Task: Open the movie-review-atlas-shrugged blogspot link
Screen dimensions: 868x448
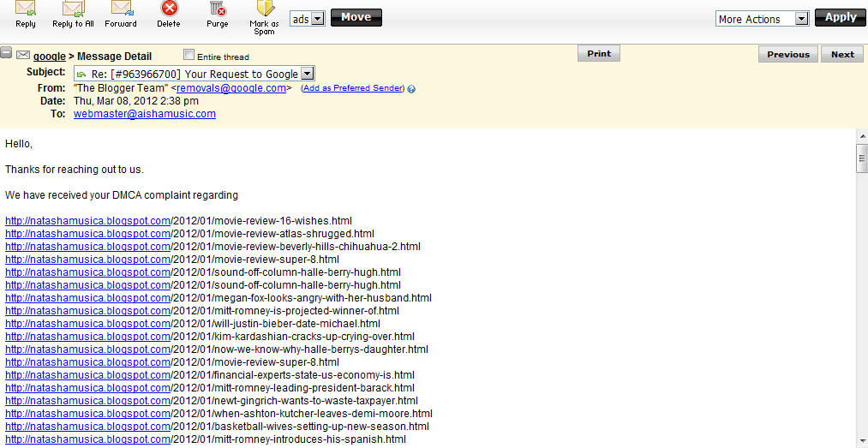Action: pyautogui.click(x=88, y=233)
